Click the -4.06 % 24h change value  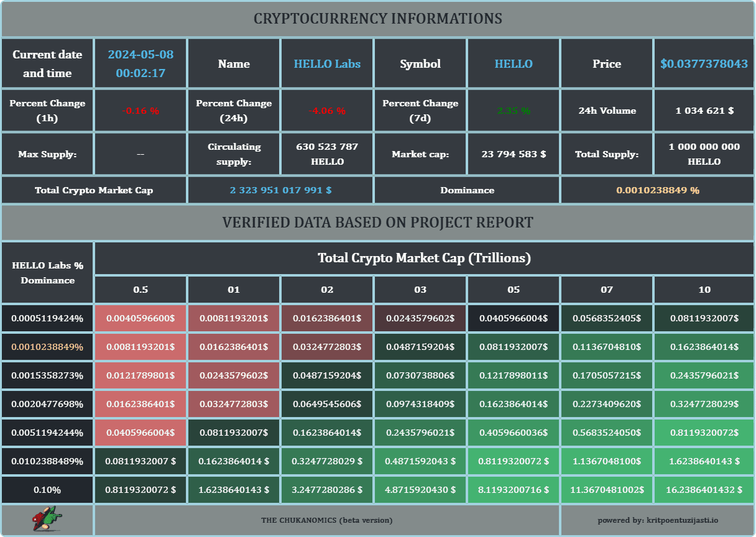[x=327, y=111]
